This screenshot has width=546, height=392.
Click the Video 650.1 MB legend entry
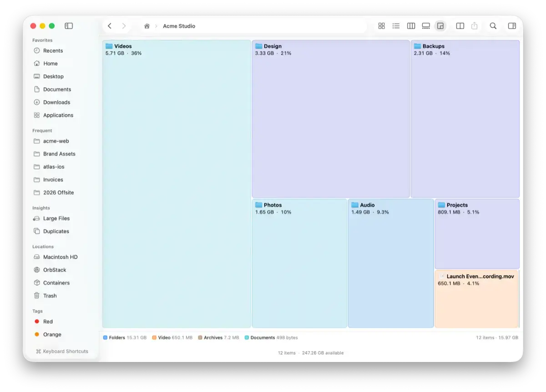tap(172, 338)
